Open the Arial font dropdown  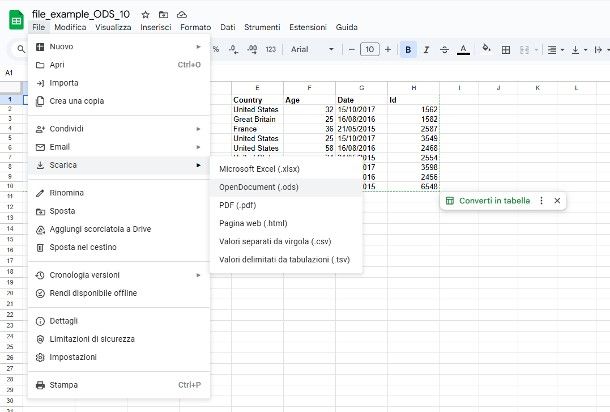click(312, 49)
